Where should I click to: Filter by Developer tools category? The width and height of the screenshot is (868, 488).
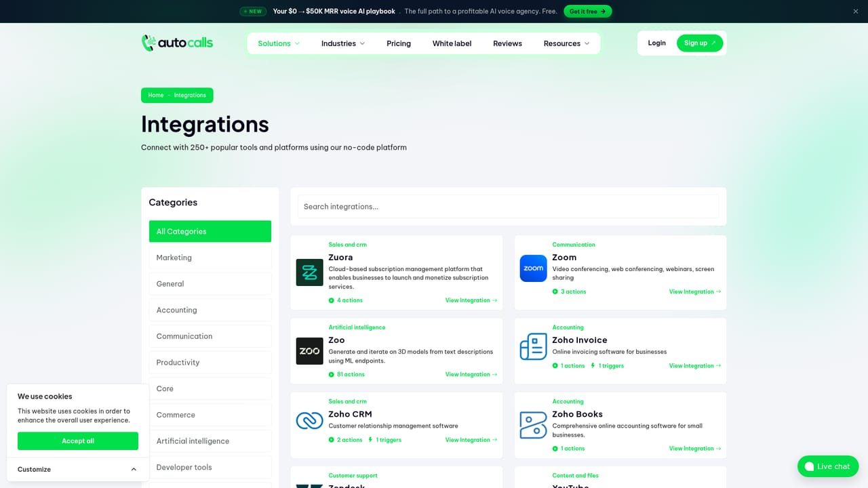tap(210, 467)
